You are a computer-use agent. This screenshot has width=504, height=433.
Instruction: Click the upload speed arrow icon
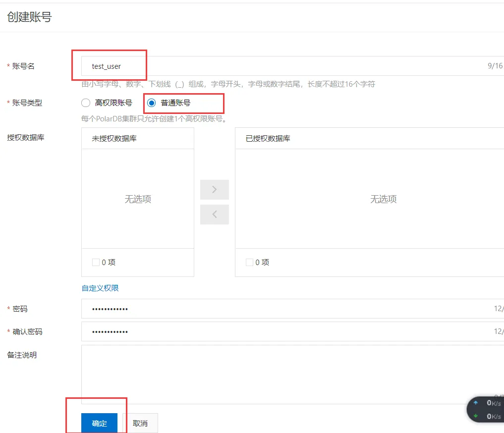click(476, 402)
